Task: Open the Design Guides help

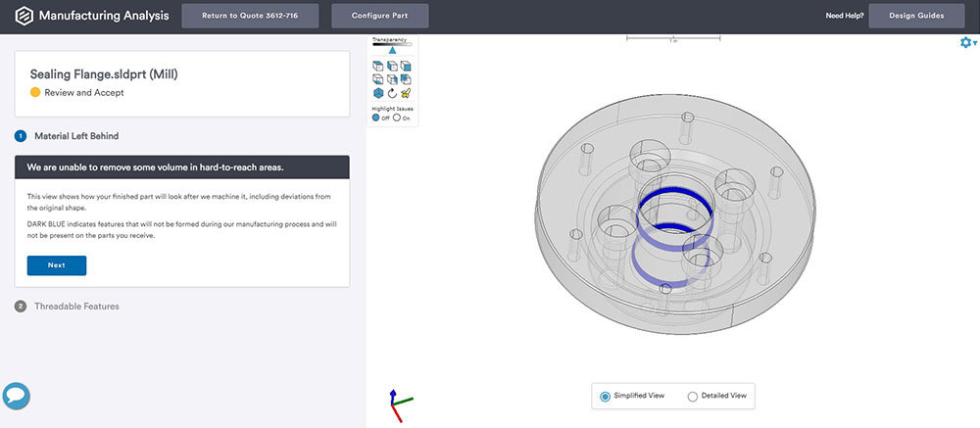Action: 914,16
